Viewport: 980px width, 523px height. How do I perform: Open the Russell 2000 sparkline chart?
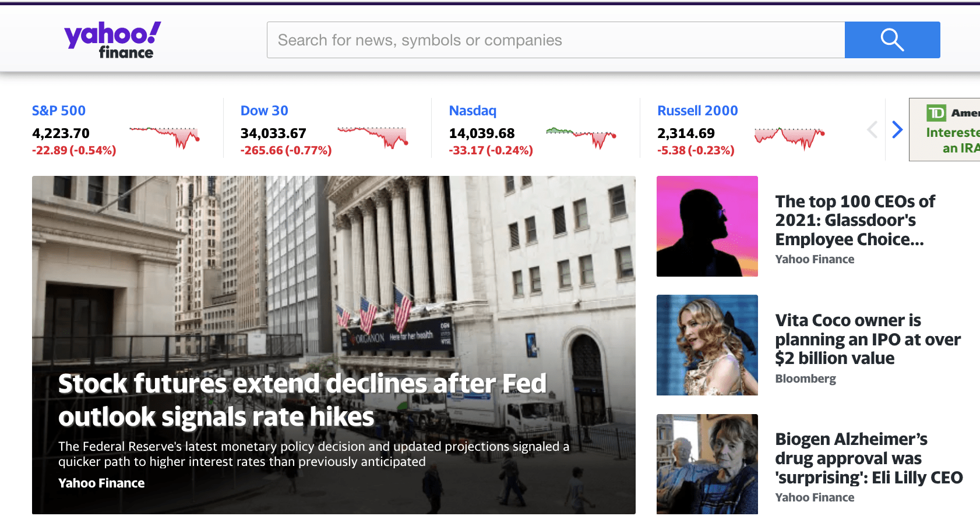pos(790,137)
